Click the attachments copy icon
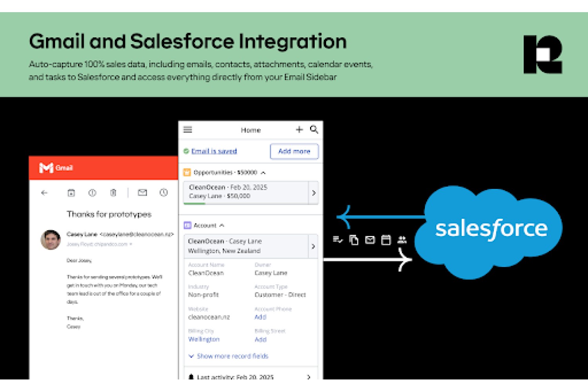The image size is (588, 392). pyautogui.click(x=354, y=240)
